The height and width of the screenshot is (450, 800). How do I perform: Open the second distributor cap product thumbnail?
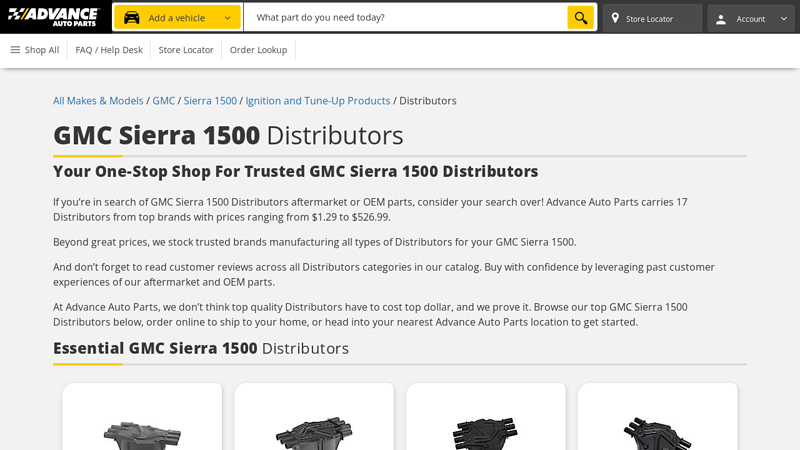pyautogui.click(x=314, y=434)
